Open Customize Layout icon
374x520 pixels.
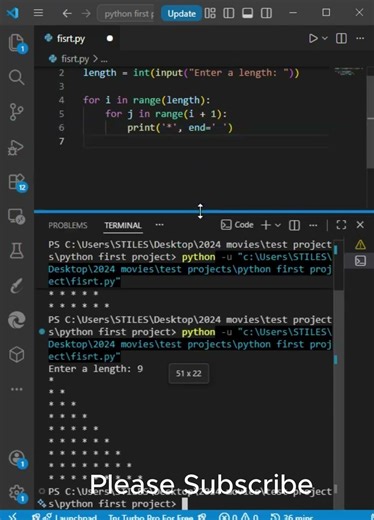pos(210,13)
